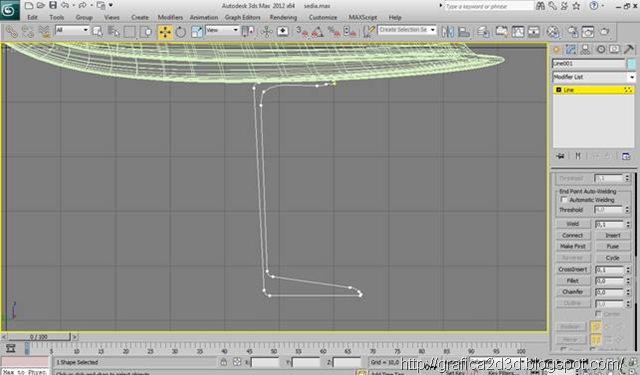Click the Mirror tool icon
The height and width of the screenshot is (375, 640).
448,32
